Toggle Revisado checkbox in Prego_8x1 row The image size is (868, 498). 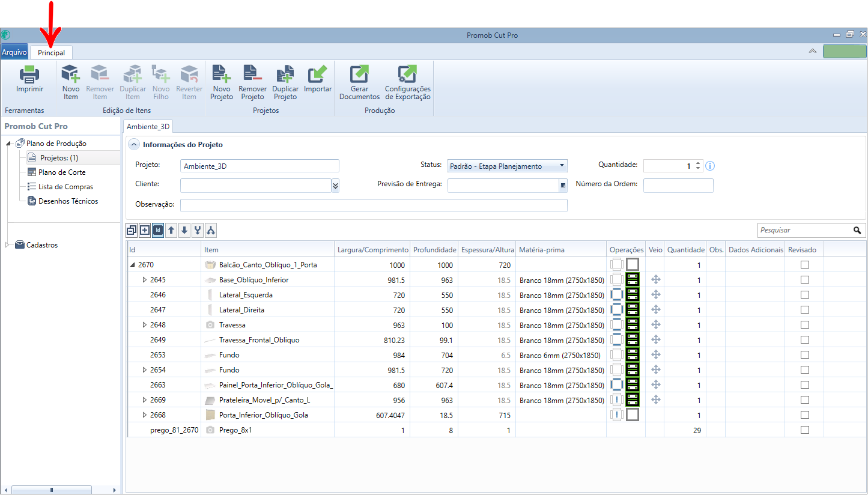(805, 430)
